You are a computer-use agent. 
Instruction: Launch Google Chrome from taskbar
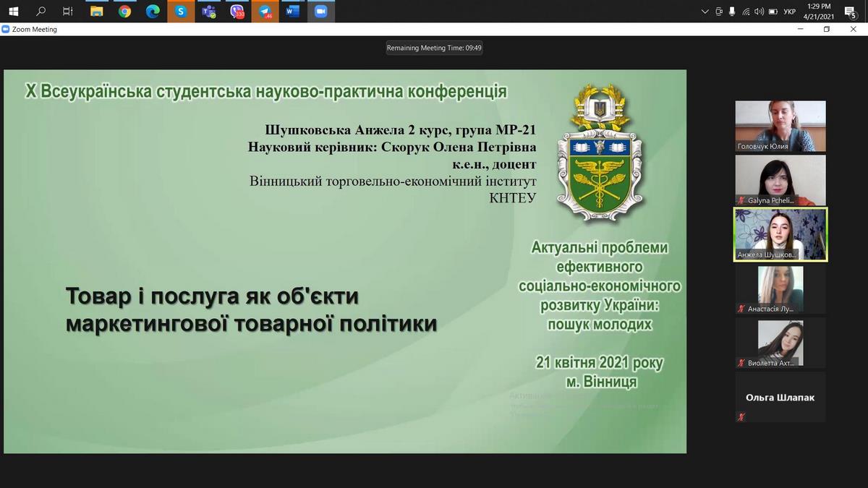[124, 11]
